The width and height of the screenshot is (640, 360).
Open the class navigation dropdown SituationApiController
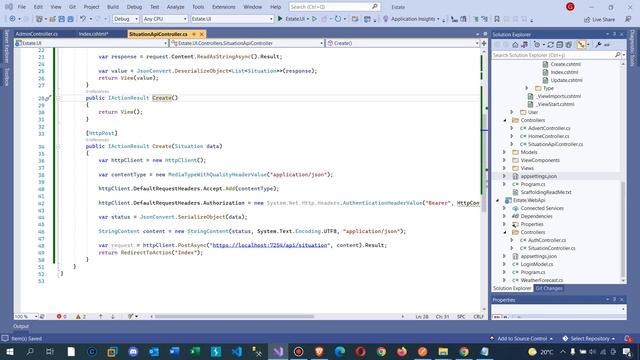(x=247, y=43)
